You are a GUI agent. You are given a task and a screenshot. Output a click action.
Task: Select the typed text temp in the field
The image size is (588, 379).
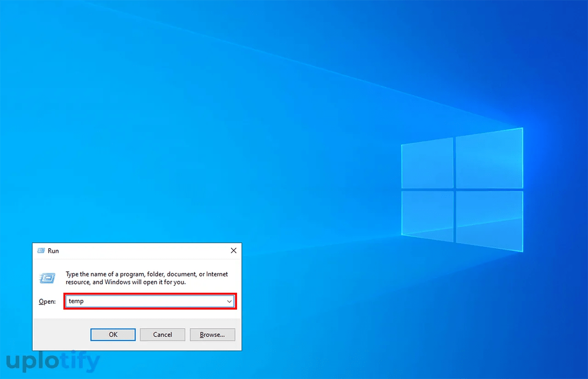75,301
